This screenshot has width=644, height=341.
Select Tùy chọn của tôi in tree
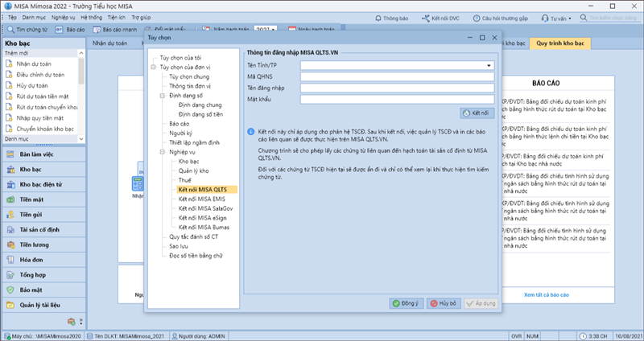point(180,58)
